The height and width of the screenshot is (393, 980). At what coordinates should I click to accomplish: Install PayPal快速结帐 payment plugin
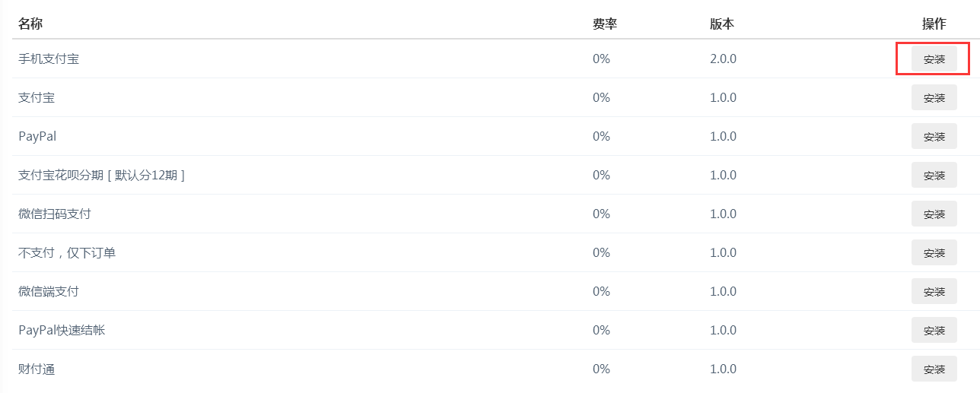click(934, 331)
